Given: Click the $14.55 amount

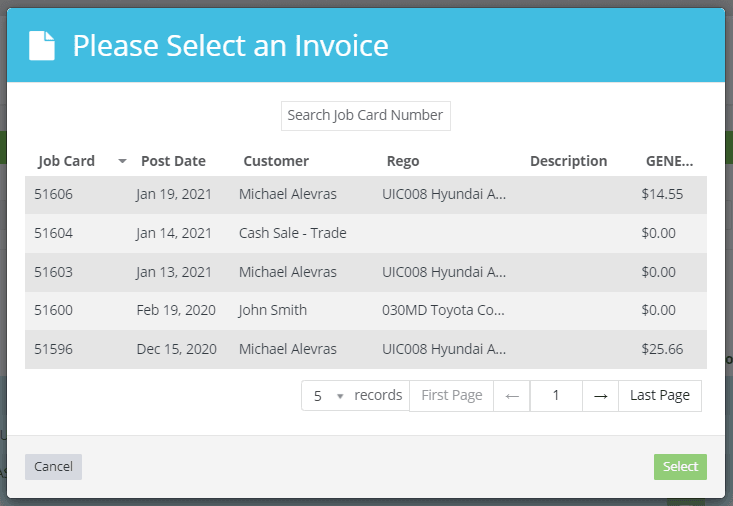Looking at the screenshot, I should (x=662, y=194).
